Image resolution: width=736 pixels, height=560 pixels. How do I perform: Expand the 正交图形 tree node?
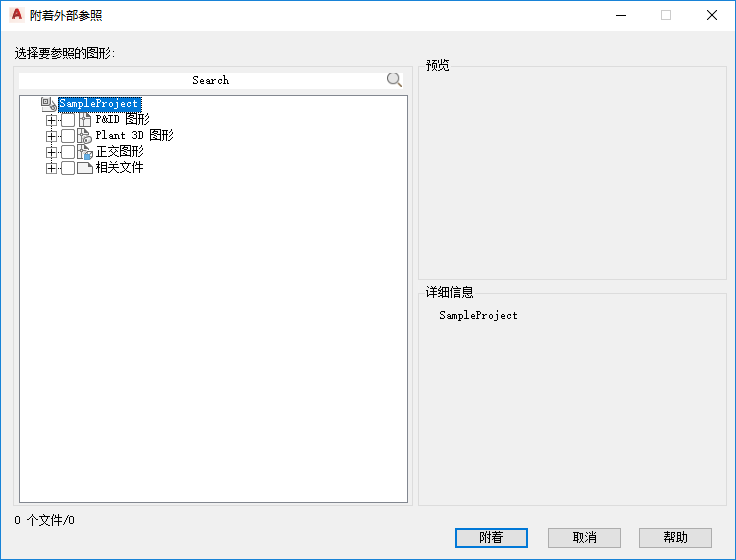point(51,152)
